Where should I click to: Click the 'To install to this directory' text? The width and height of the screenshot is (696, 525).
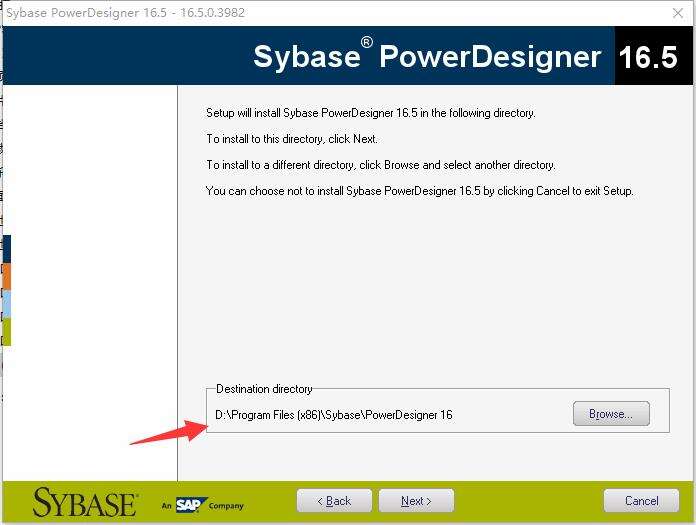pyautogui.click(x=292, y=139)
